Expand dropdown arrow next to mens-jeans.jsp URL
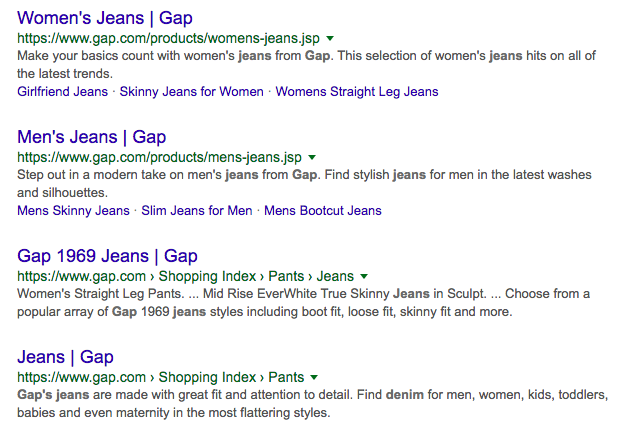 [x=312, y=158]
